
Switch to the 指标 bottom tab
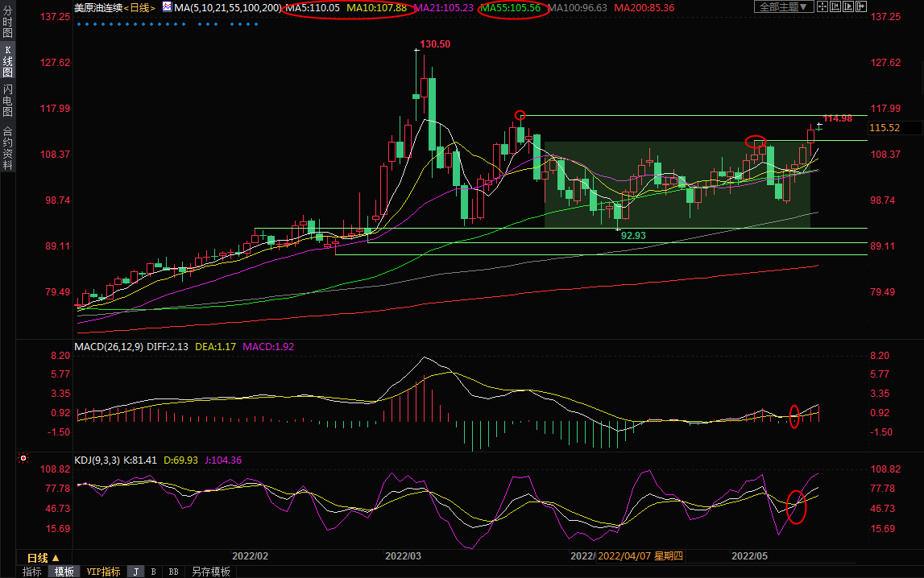coord(32,572)
